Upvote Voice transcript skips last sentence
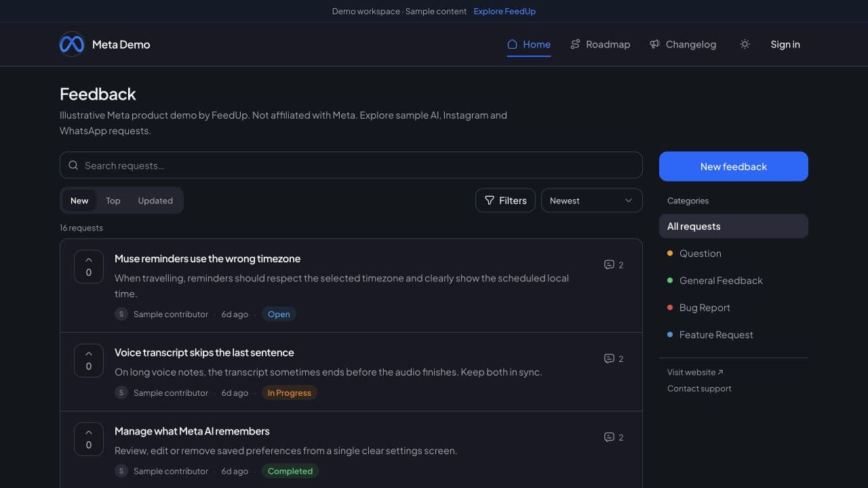The image size is (868, 488). [89, 360]
